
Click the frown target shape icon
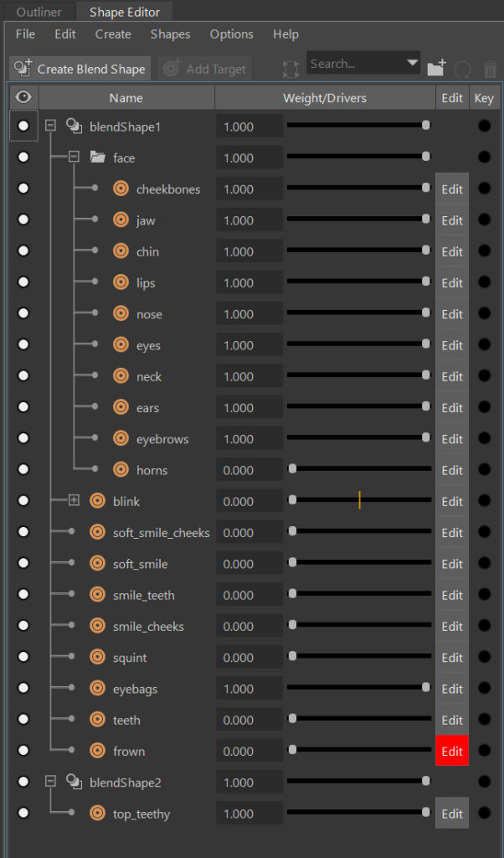point(97,752)
